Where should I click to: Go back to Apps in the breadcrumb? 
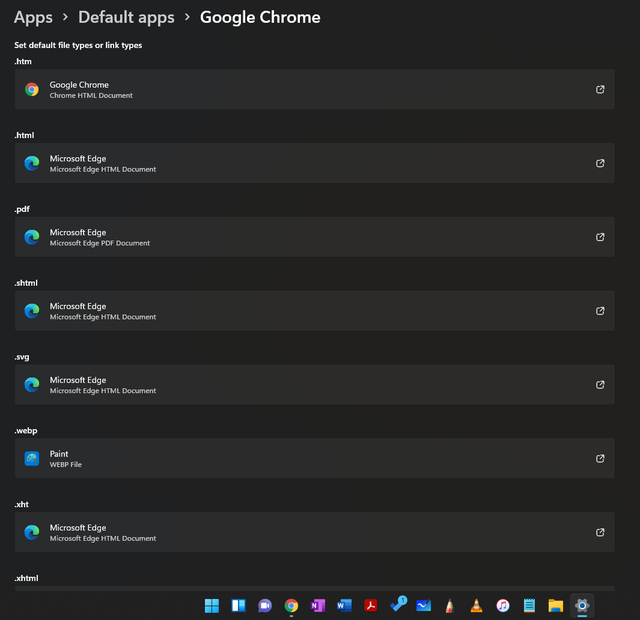coord(33,18)
